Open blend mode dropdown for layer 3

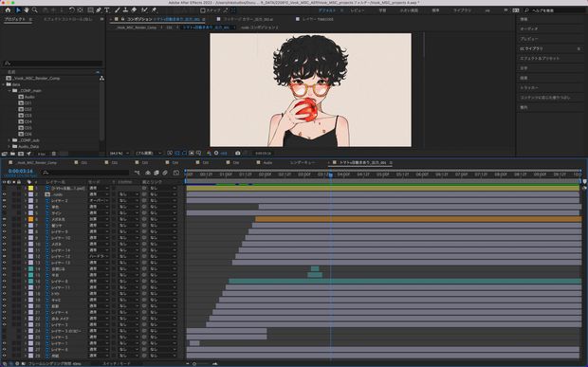pos(99,200)
